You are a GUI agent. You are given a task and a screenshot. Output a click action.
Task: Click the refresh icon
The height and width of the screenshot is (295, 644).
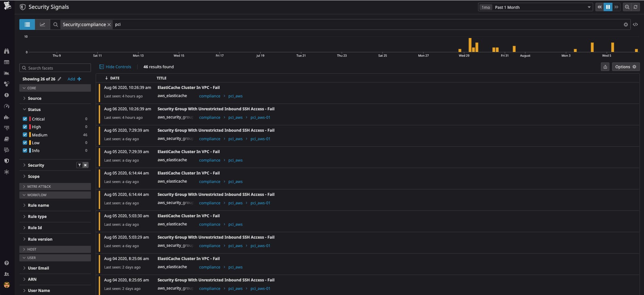click(x=636, y=7)
